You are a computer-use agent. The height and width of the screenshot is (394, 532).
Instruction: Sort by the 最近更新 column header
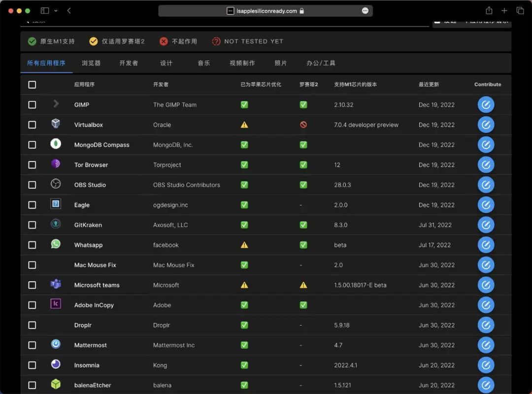(429, 85)
